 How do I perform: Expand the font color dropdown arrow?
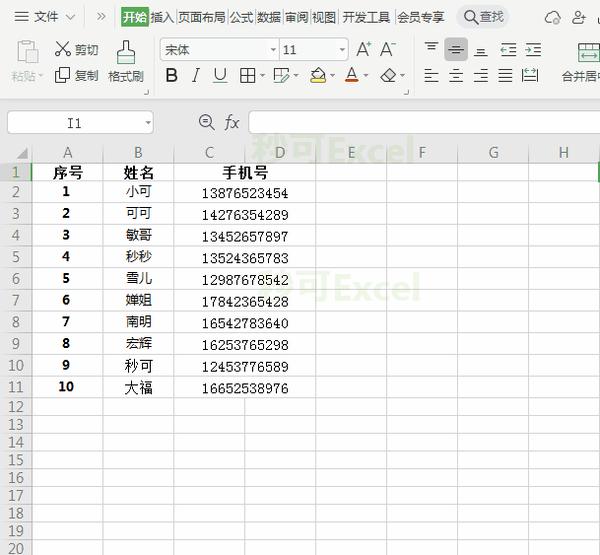[366, 75]
